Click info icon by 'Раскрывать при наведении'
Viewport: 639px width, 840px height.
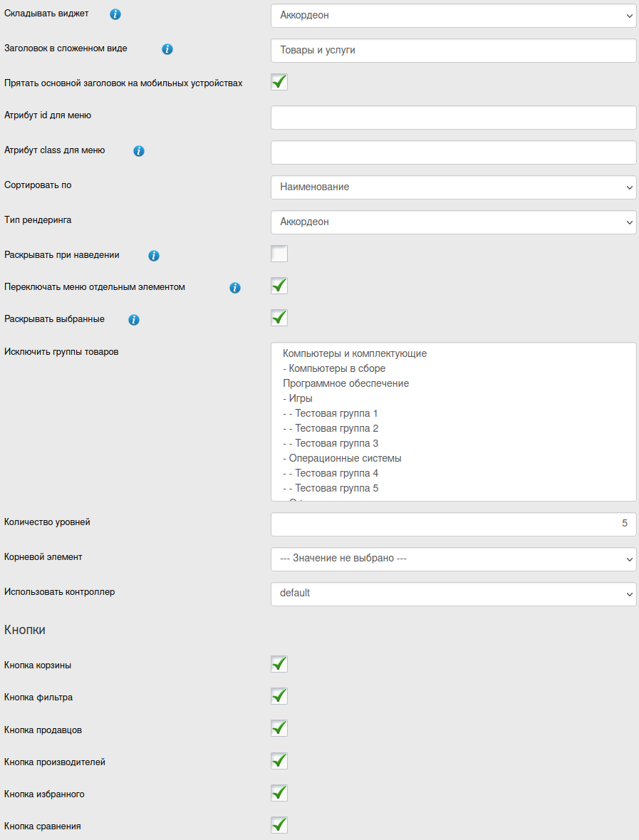(154, 255)
